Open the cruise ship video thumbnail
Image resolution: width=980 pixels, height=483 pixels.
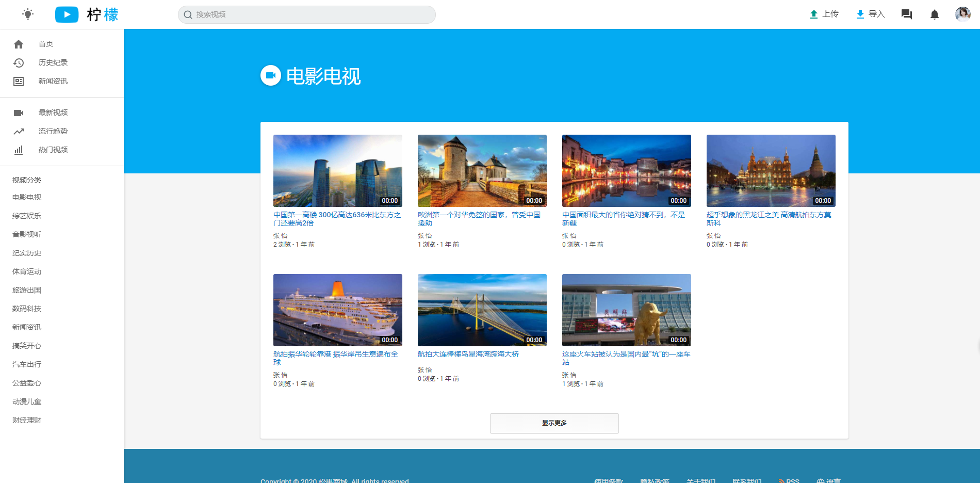pos(337,310)
